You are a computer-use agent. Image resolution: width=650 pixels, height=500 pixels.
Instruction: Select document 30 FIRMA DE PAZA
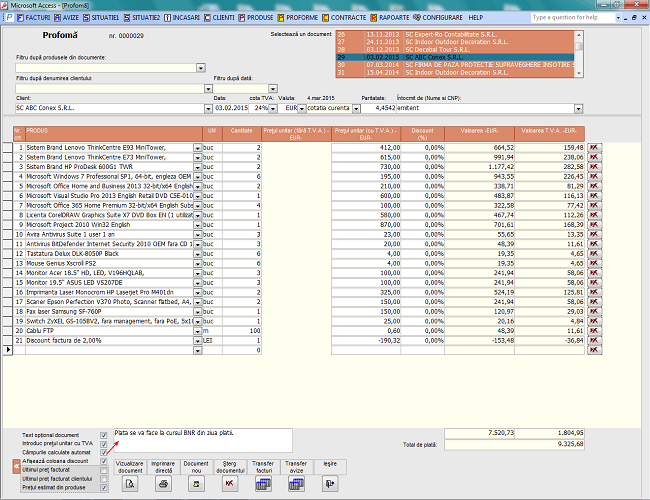pos(455,65)
